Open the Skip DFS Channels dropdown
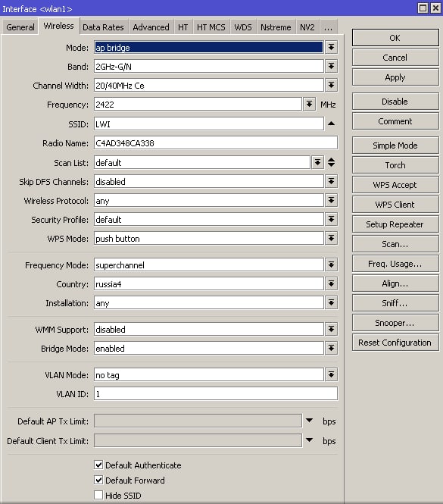The image size is (443, 504). point(331,181)
